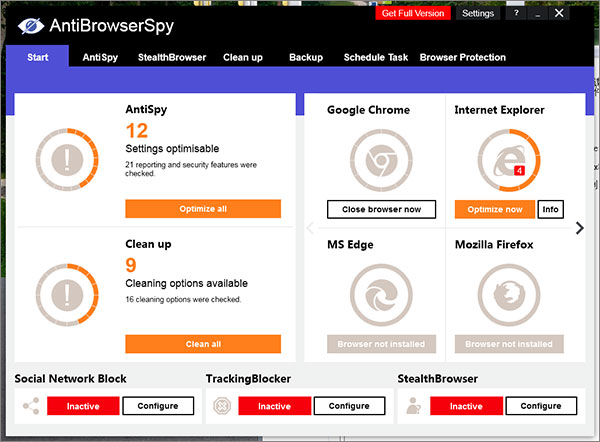Show previous browsers with the left chevron
Screen dimensions: 600x442
click(310, 228)
